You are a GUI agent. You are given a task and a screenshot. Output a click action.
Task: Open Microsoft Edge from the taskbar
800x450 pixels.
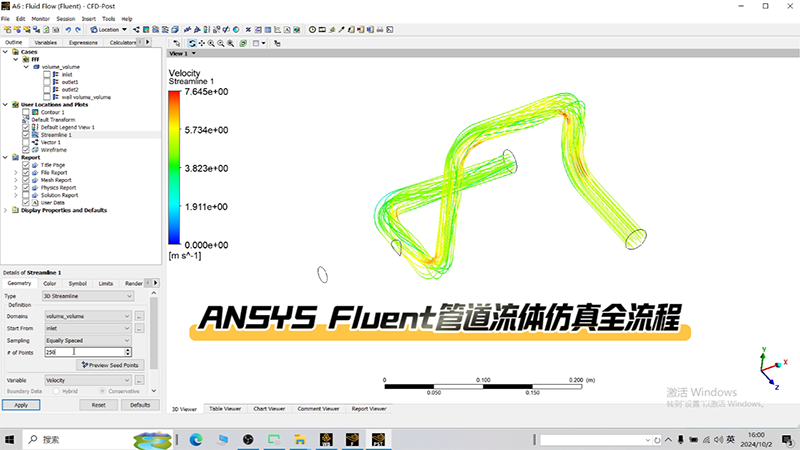pos(196,439)
